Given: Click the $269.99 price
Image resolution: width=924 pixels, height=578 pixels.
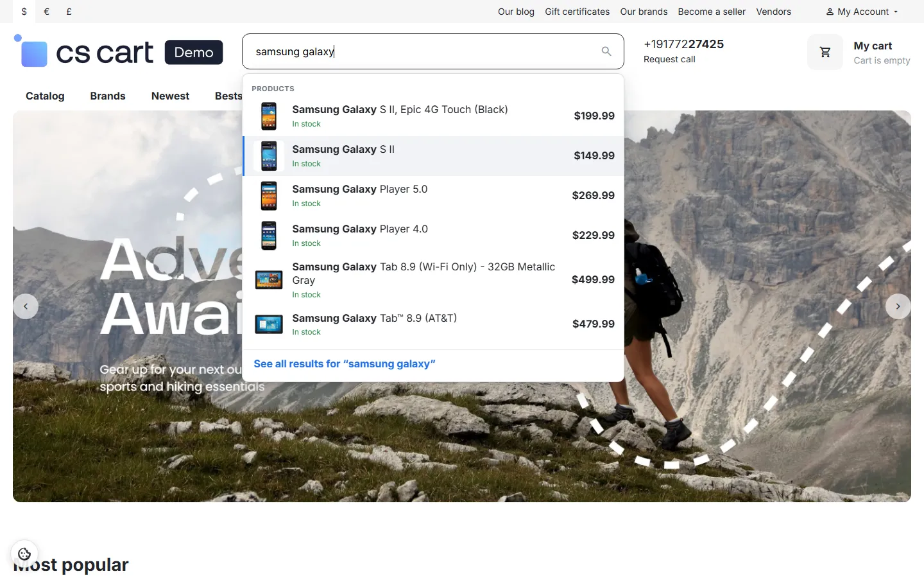Looking at the screenshot, I should coord(594,195).
